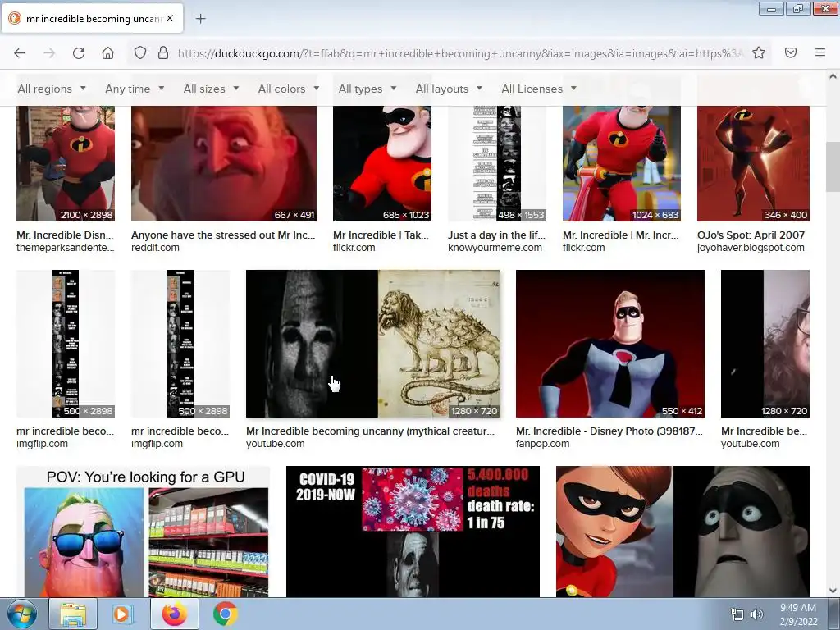The width and height of the screenshot is (840, 630).
Task: Open the Firefox application menu
Action: point(820,53)
